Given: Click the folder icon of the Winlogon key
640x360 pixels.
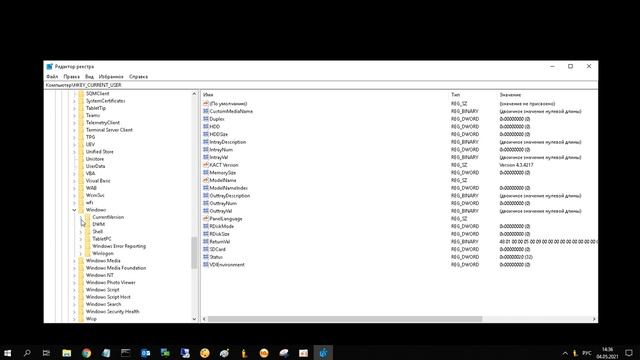Looking at the screenshot, I should tap(88, 253).
